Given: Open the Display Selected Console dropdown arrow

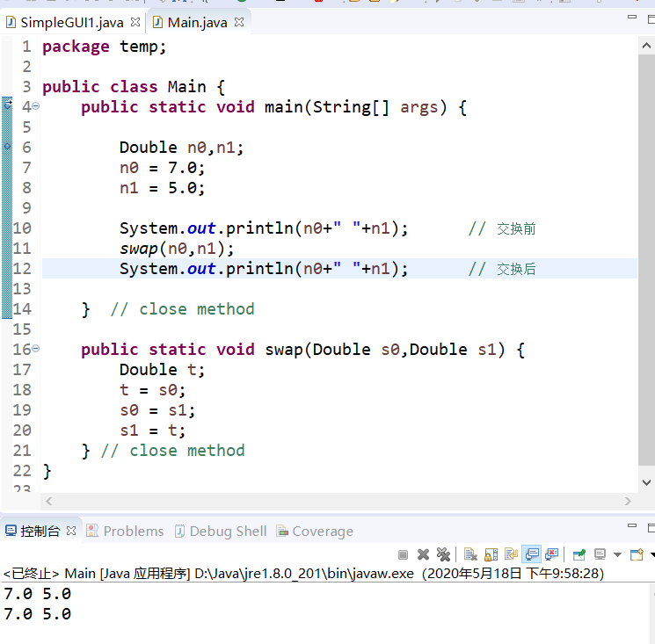Looking at the screenshot, I should click(617, 554).
